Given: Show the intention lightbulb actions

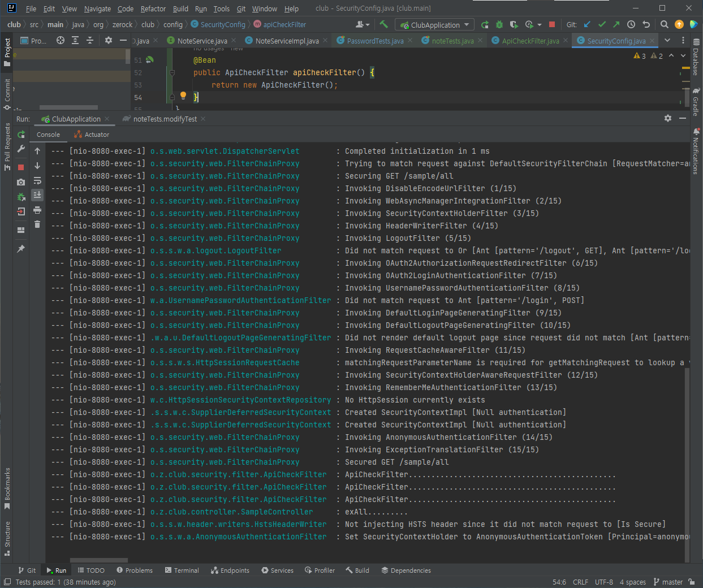Looking at the screenshot, I should coord(183,96).
